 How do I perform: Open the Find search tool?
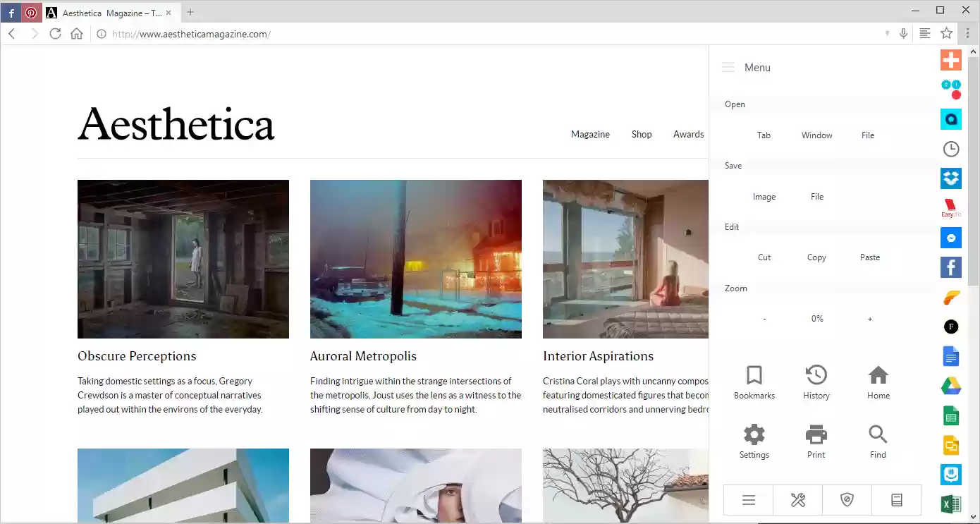878,441
